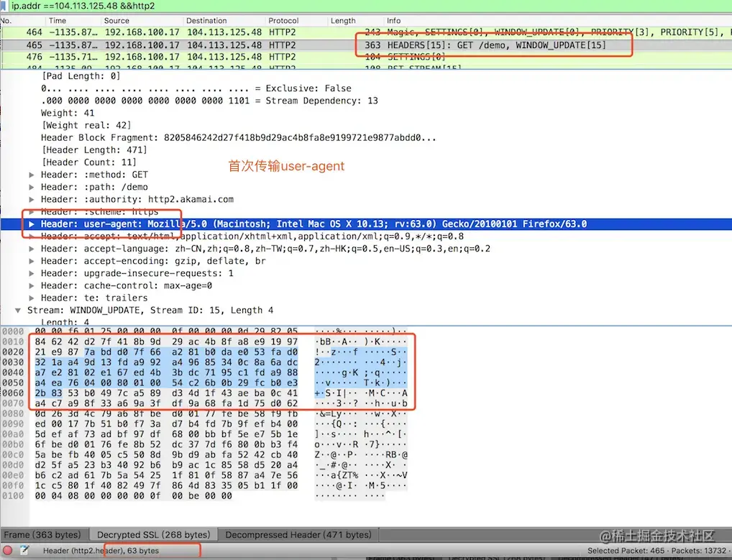Screen dimensions: 732x560
Task: Expand the selected user-agent header row
Action: (x=31, y=224)
